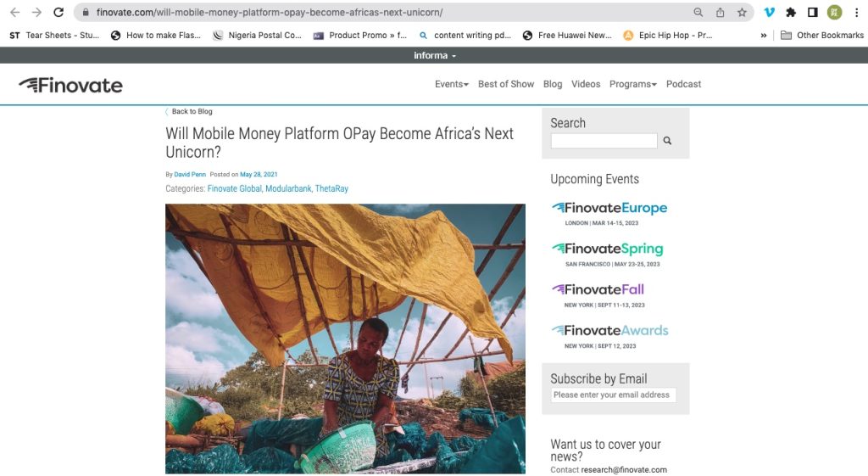This screenshot has height=476, width=868.
Task: Open Product Promo bookmark
Action: click(359, 36)
